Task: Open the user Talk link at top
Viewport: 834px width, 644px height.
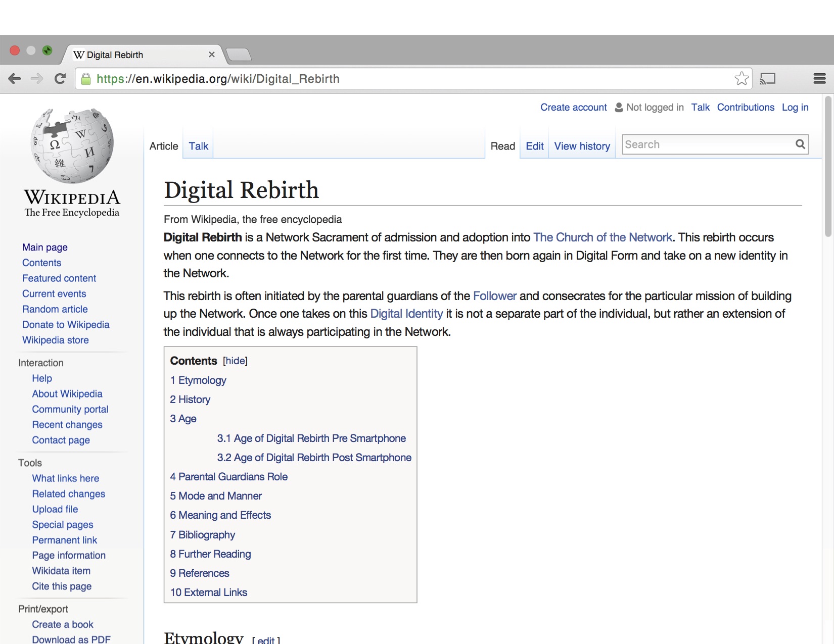Action: (700, 108)
